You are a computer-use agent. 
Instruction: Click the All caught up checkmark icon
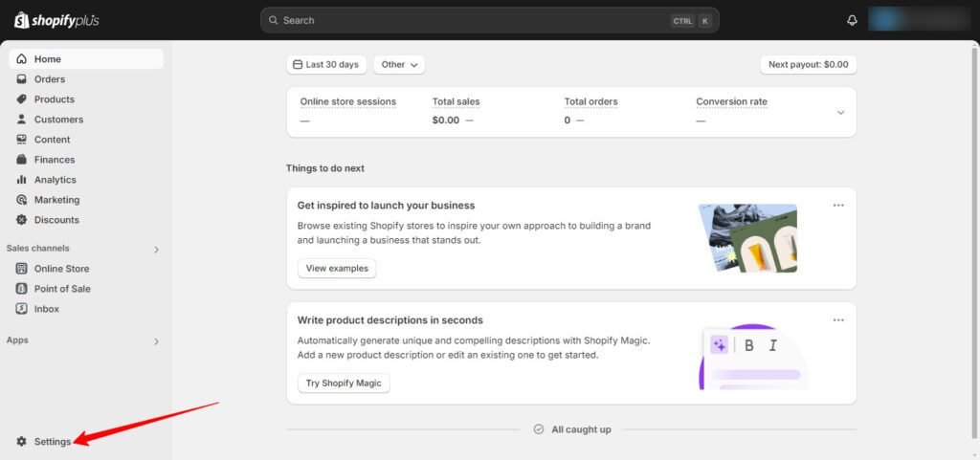click(x=539, y=429)
